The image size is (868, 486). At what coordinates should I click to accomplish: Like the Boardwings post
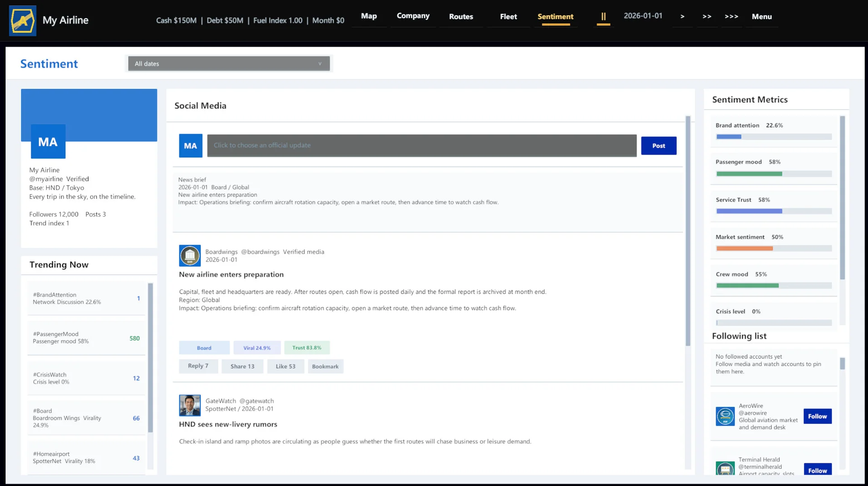[x=286, y=366]
